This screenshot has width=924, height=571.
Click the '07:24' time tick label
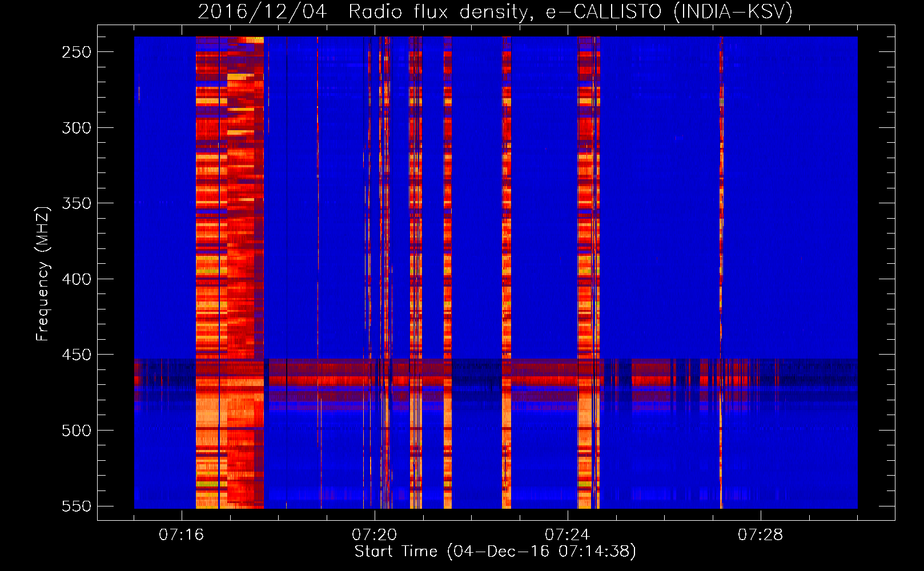tap(567, 535)
